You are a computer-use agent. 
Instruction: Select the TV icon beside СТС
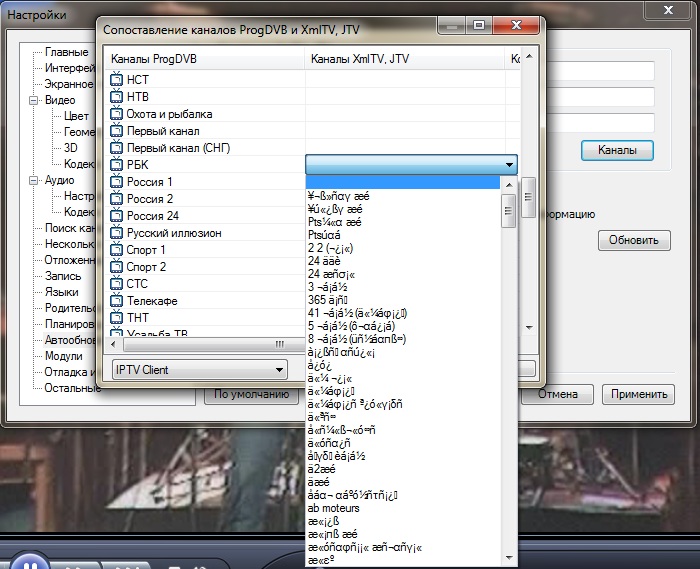pos(116,284)
